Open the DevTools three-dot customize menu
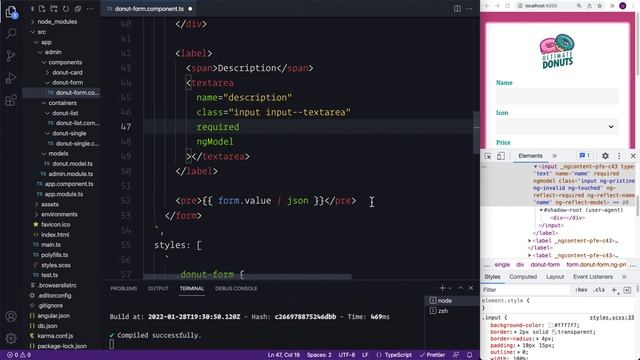This screenshot has width=640, height=360. click(619, 156)
